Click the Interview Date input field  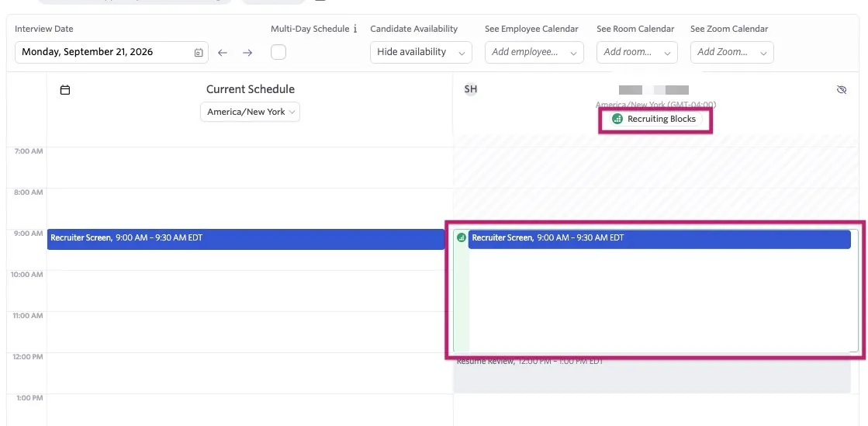click(112, 52)
